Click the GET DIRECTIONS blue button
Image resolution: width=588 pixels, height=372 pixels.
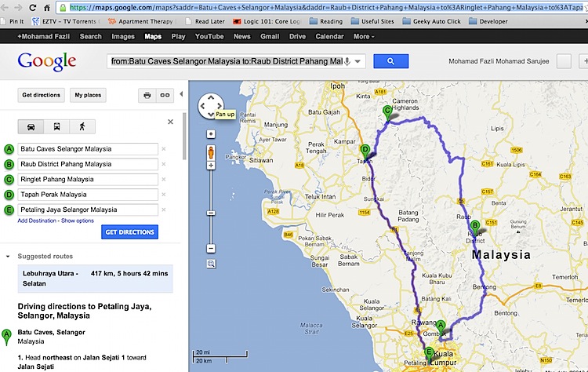pos(129,232)
